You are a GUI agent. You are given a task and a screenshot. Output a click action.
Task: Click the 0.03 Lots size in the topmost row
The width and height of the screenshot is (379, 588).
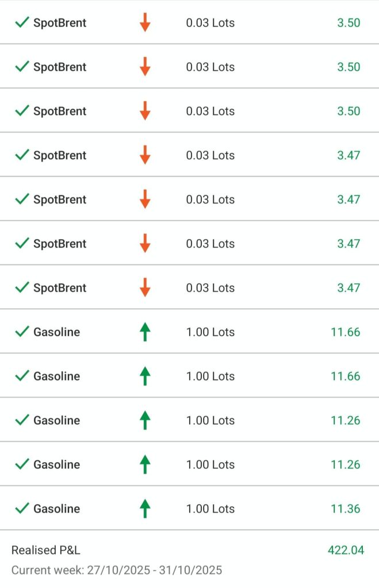coord(210,23)
